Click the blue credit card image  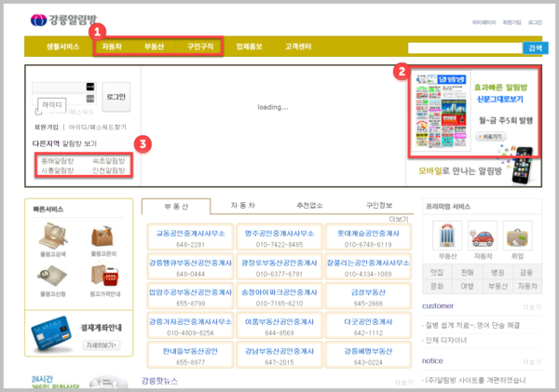pos(51,332)
